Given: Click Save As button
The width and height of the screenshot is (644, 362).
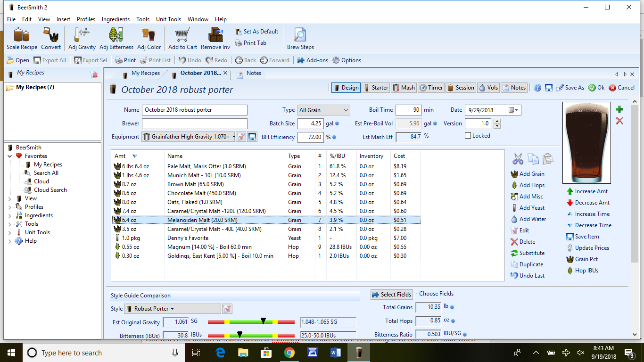Looking at the screenshot, I should (x=570, y=88).
